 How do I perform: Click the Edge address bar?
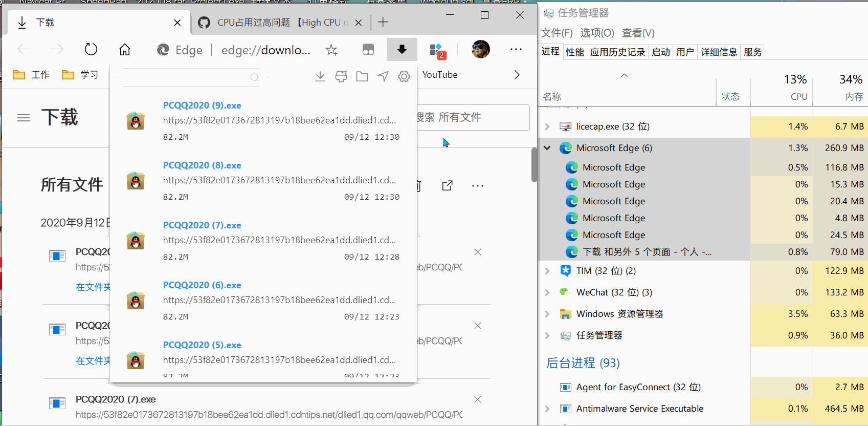266,50
